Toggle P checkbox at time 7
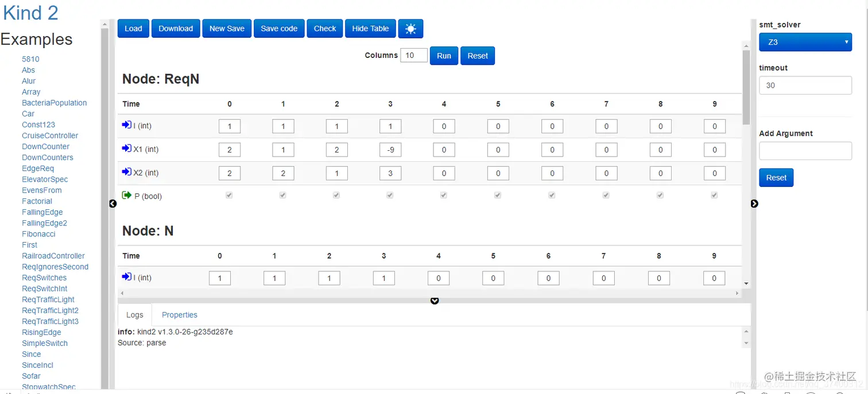The width and height of the screenshot is (868, 394). pyautogui.click(x=606, y=196)
